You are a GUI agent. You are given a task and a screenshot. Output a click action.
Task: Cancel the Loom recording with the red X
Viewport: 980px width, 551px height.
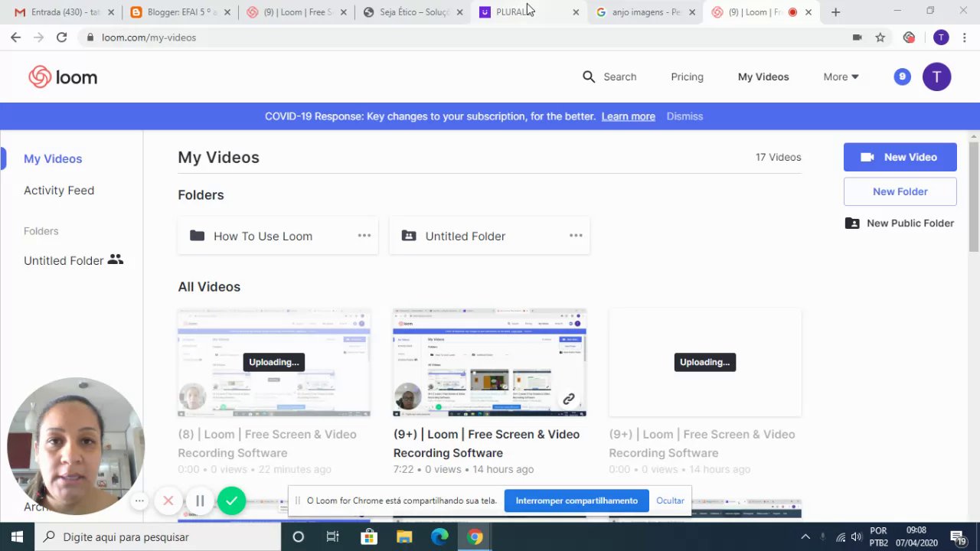click(168, 500)
